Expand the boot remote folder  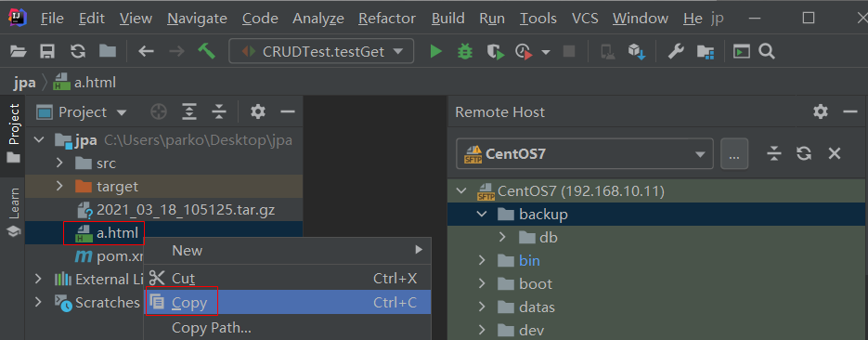[482, 283]
